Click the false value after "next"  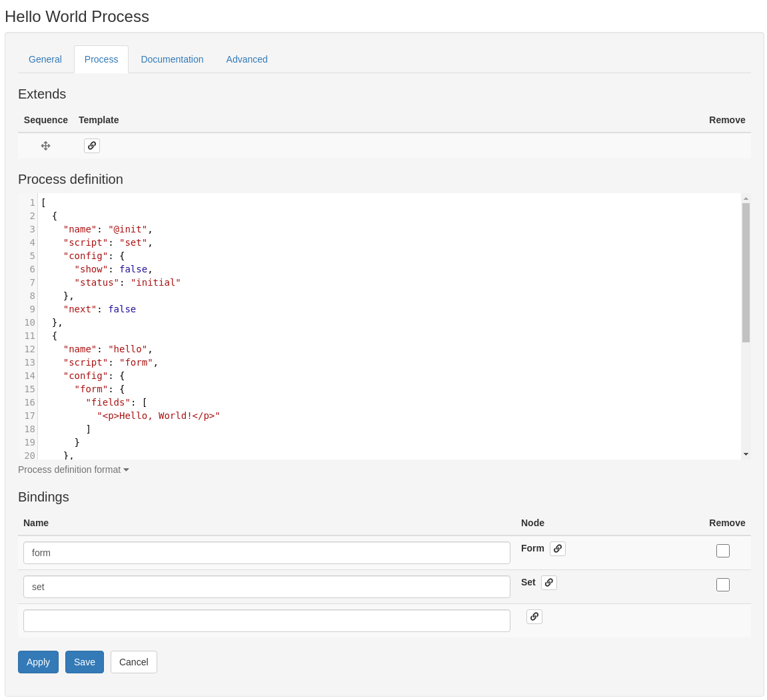click(123, 309)
